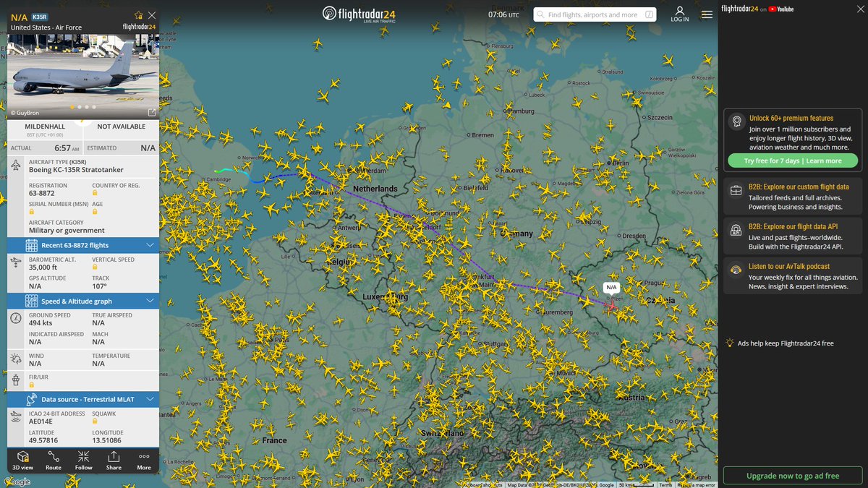Click the AvTalk podcast headphones icon

736,270
